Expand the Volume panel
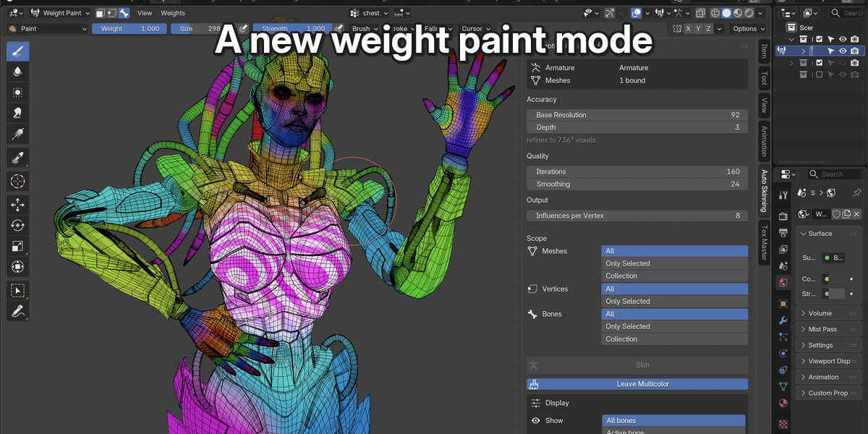Screen dimensions: 868x434 [x=828, y=313]
